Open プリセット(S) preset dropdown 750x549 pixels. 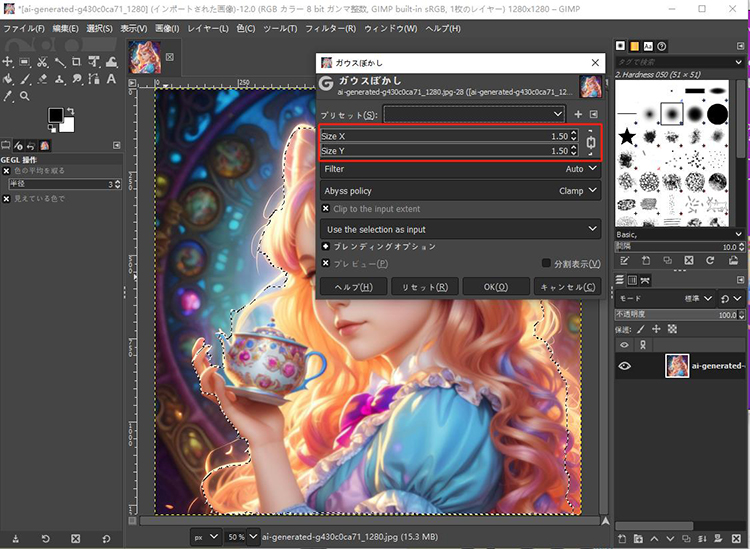click(474, 114)
